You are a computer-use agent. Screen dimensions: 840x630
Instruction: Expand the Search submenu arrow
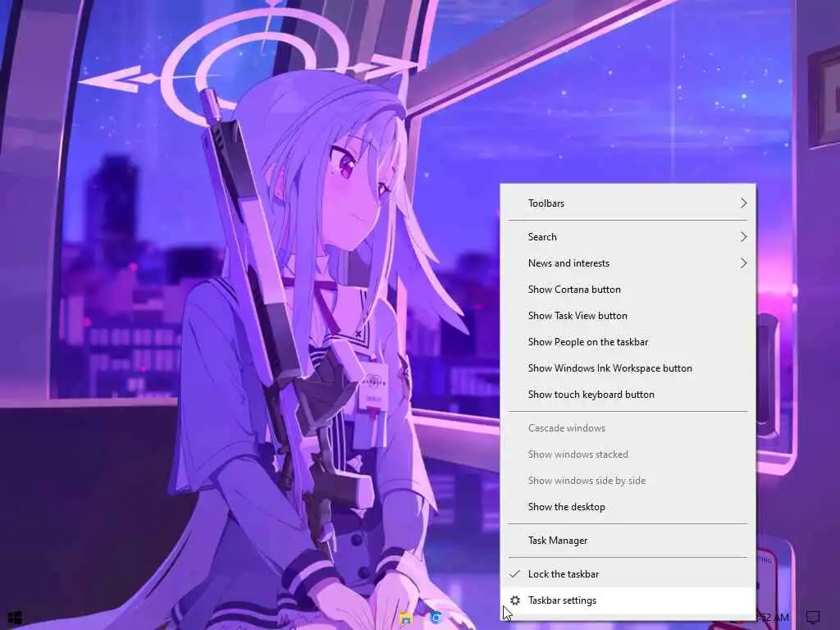(743, 237)
